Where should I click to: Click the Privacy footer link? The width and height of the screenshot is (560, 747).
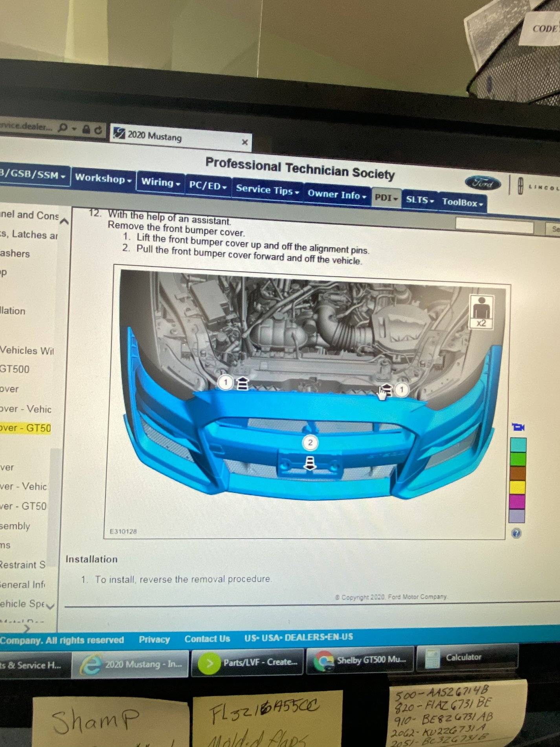point(154,640)
